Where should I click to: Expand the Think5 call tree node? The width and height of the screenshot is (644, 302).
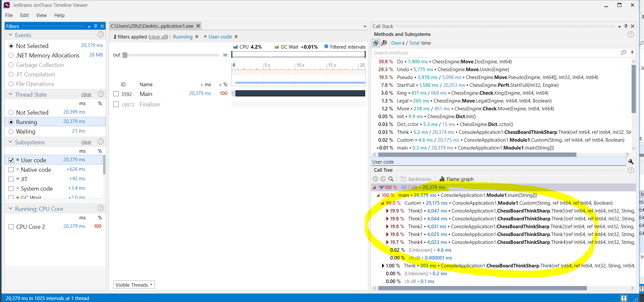[387, 211]
